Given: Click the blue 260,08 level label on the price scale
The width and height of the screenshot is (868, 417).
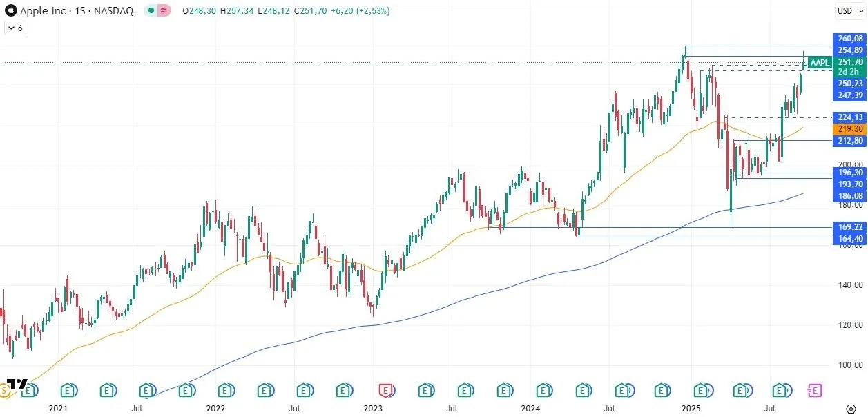Looking at the screenshot, I should [x=849, y=39].
